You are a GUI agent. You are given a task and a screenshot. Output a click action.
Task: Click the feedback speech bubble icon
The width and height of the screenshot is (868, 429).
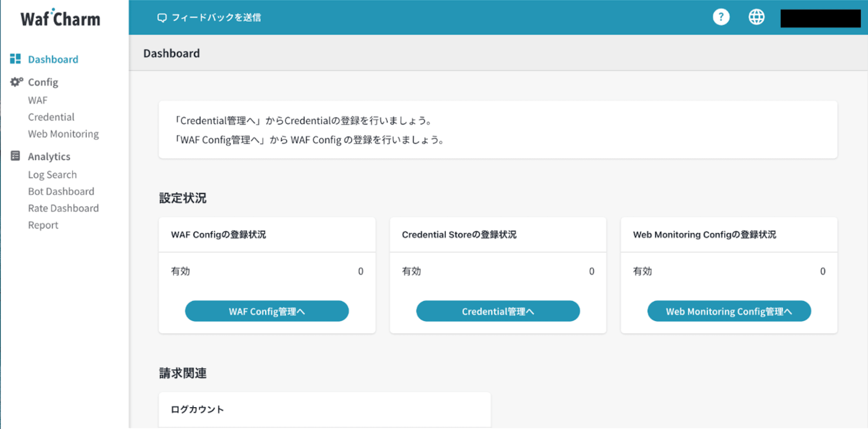[162, 18]
